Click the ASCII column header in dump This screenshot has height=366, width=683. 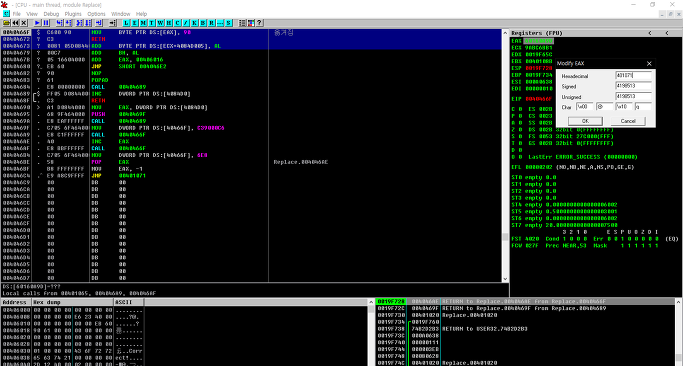click(129, 302)
